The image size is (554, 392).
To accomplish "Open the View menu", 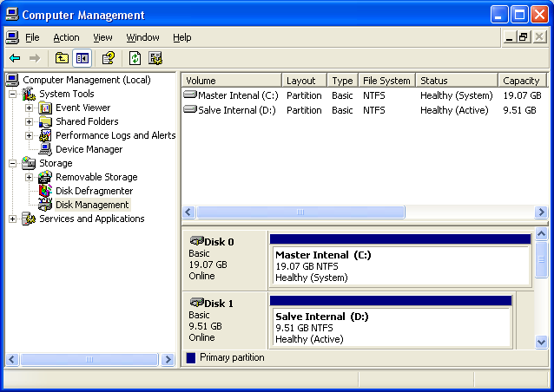I will pyautogui.click(x=102, y=37).
